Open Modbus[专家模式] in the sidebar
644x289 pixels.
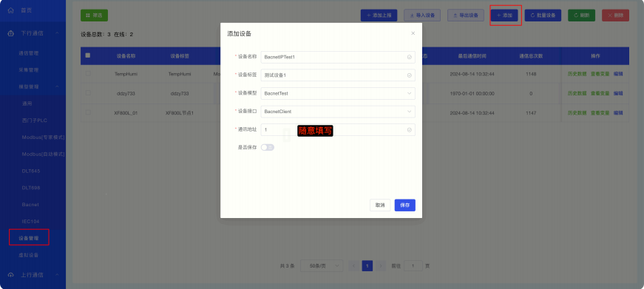tap(43, 137)
